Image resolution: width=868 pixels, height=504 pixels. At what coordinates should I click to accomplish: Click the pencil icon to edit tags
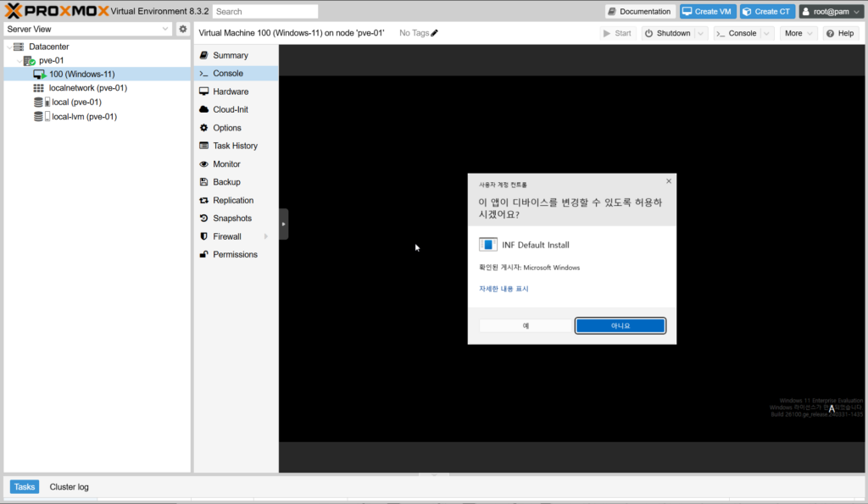tap(435, 33)
